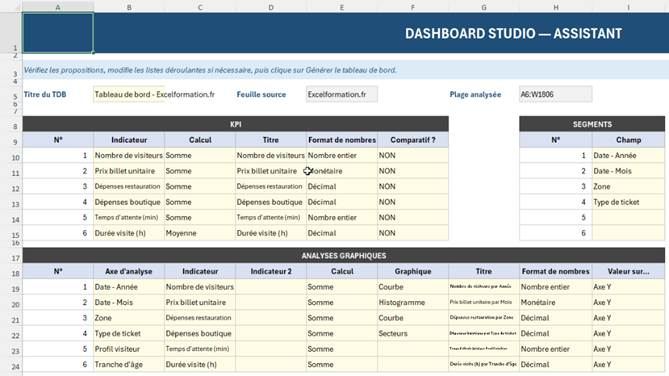Click Axe d'analyse 'Type de ticket'
This screenshot has height=376, width=669.
[x=129, y=333]
